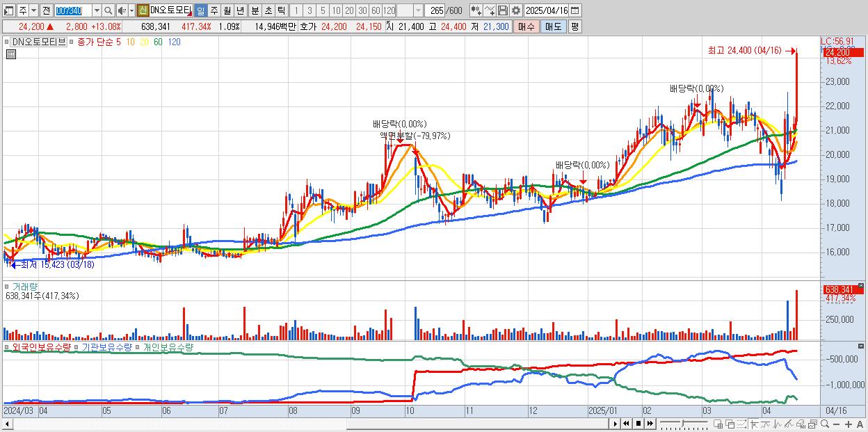This screenshot has width=868, height=432.
Task: Click the 기관보유수량 legend label
Action: coord(107,346)
